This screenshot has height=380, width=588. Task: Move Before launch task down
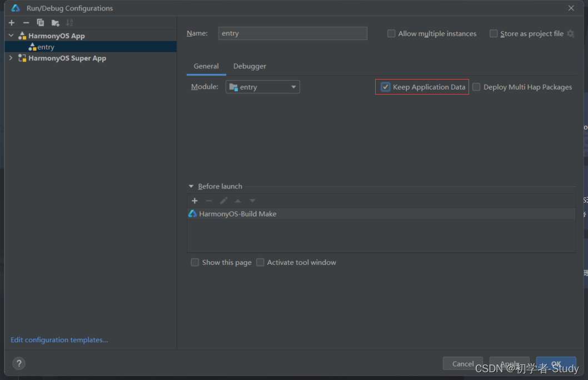tap(252, 201)
